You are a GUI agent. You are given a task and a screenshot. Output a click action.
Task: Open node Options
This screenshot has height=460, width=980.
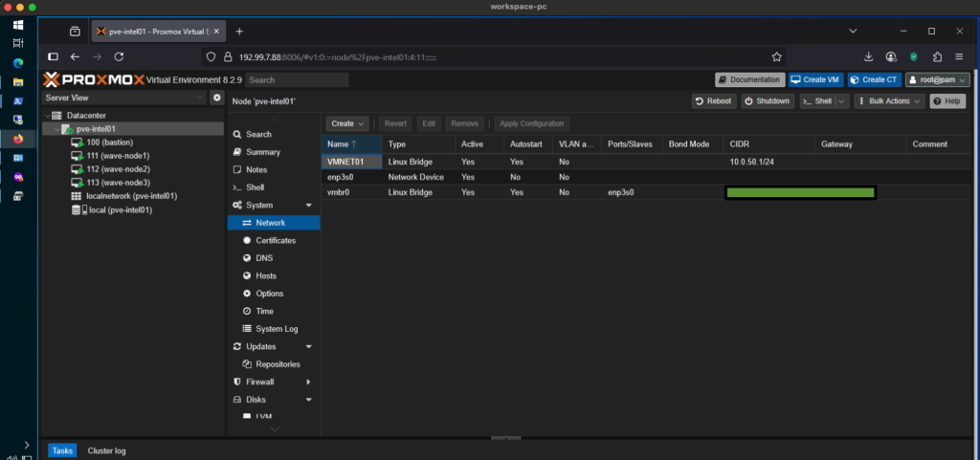274,294
